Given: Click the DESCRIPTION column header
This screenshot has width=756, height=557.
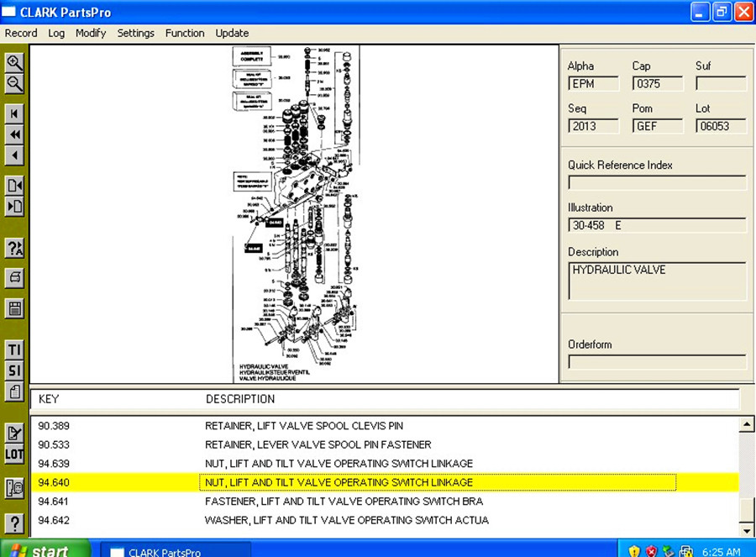Looking at the screenshot, I should (240, 399).
